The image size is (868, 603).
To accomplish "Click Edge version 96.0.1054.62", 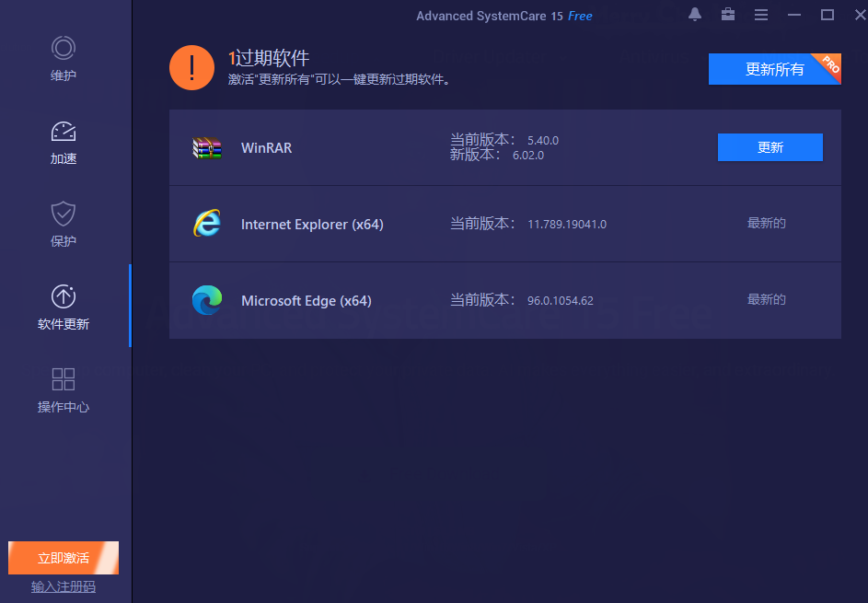I will click(x=561, y=301).
